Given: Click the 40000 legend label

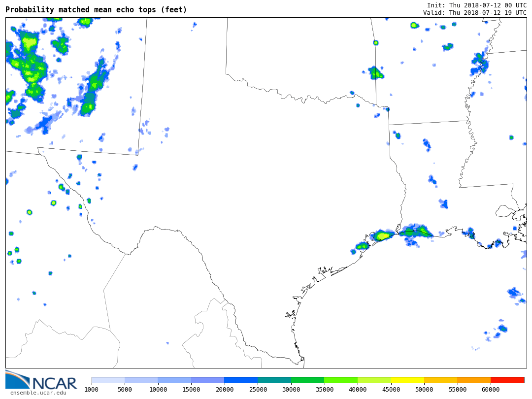Looking at the screenshot, I should 358,390.
